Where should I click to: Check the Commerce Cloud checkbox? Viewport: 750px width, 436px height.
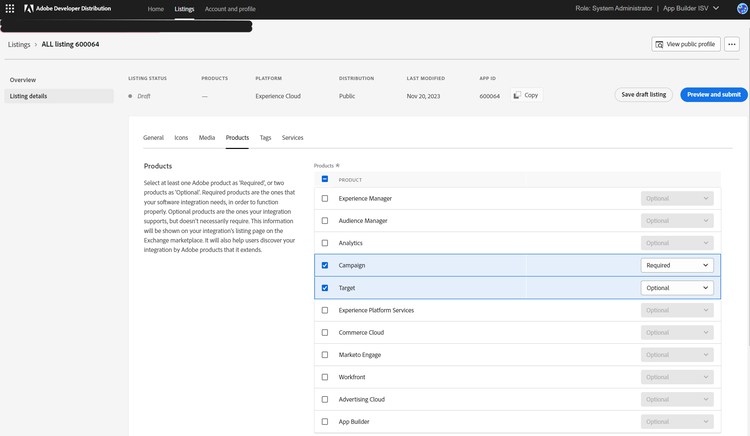(325, 332)
